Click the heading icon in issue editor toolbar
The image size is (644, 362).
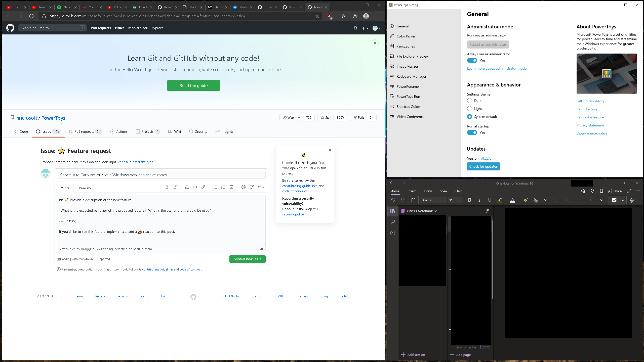pos(159,187)
